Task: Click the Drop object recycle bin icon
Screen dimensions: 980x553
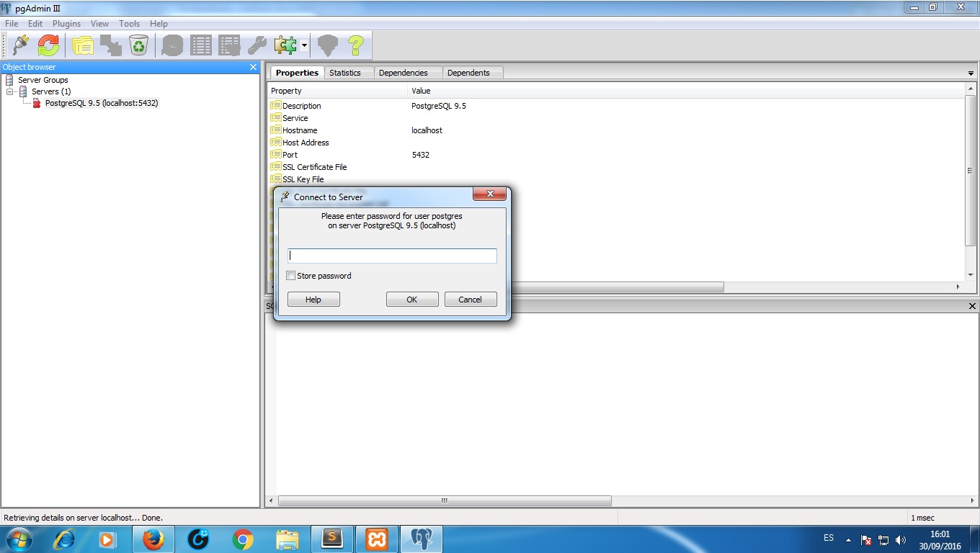Action: click(x=138, y=46)
